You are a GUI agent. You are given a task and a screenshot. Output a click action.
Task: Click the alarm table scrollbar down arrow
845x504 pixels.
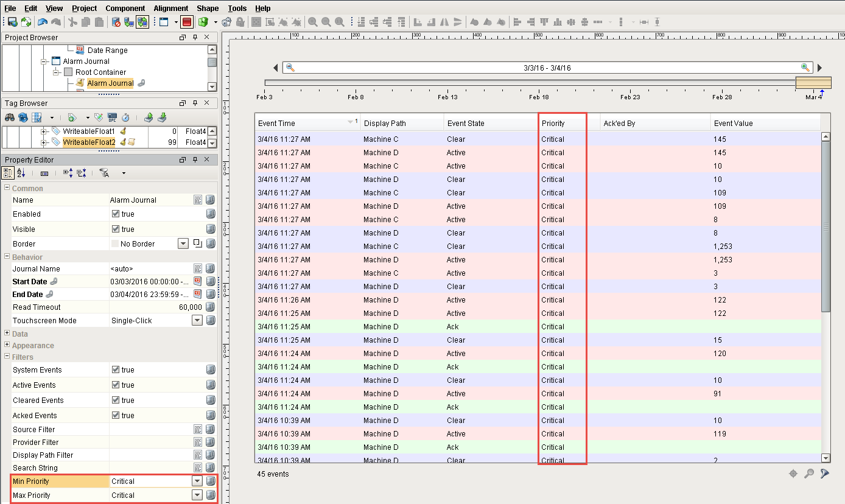coord(826,459)
